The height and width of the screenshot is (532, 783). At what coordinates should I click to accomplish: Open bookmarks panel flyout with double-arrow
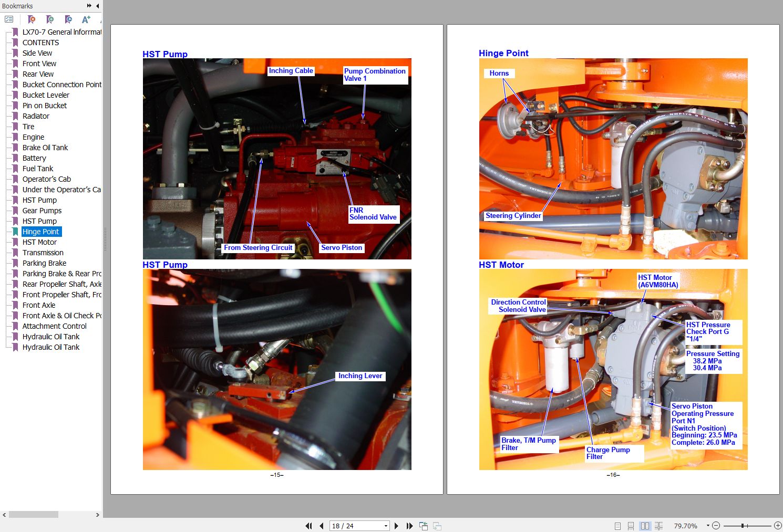[88, 6]
